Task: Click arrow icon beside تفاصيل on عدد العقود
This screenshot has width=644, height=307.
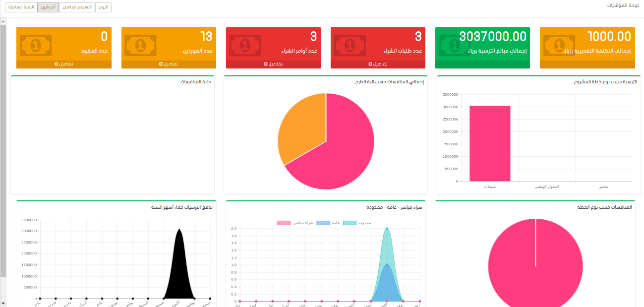Action: tap(57, 64)
